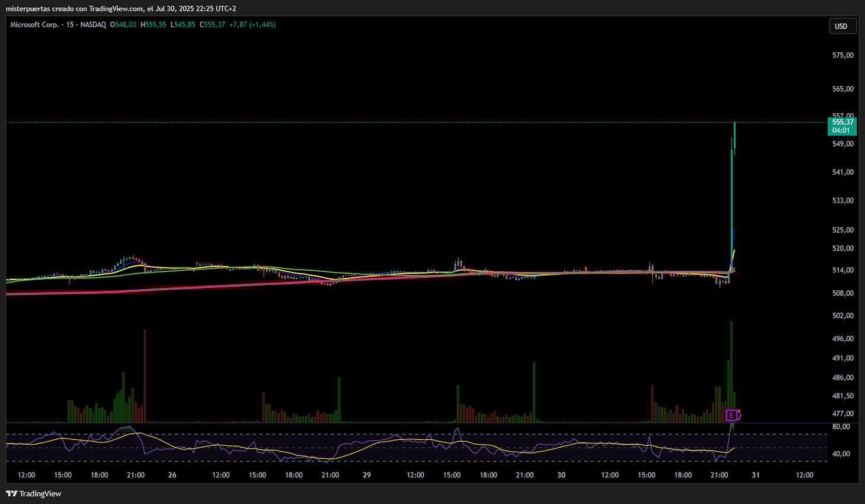Click the close value C555,37 in legend
This screenshot has width=865, height=504.
pyautogui.click(x=212, y=25)
